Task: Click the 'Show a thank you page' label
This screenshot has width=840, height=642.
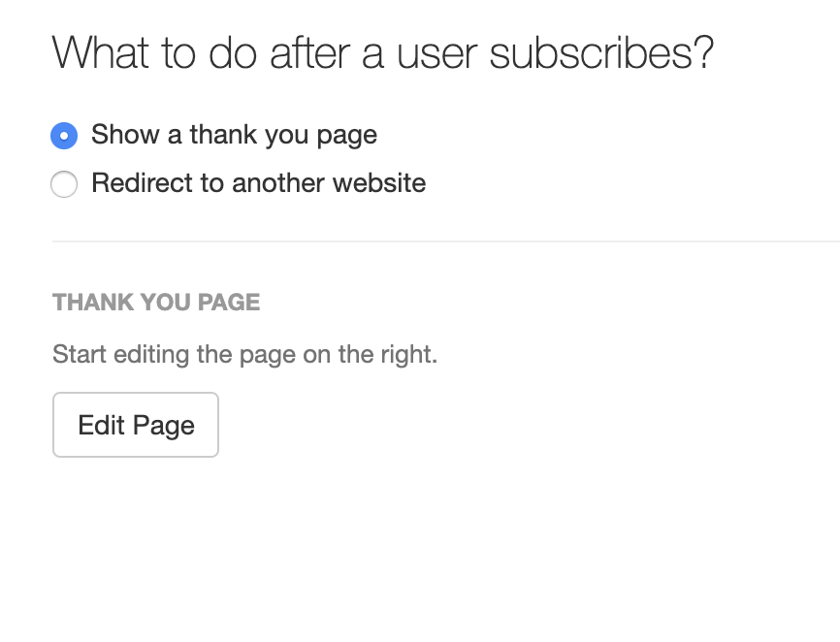Action: click(x=233, y=135)
